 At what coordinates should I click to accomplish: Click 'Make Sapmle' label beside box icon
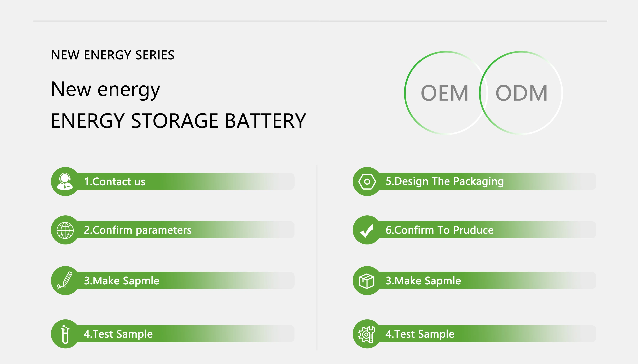(x=423, y=281)
